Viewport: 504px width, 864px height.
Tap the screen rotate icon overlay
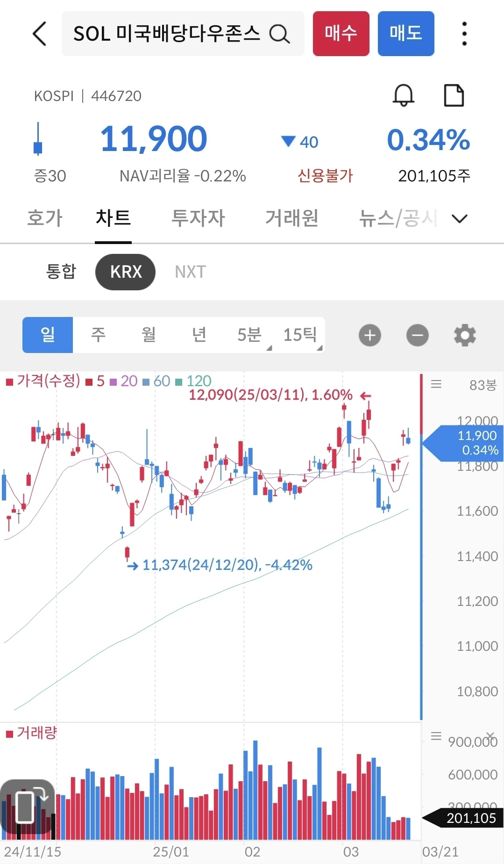(x=28, y=807)
